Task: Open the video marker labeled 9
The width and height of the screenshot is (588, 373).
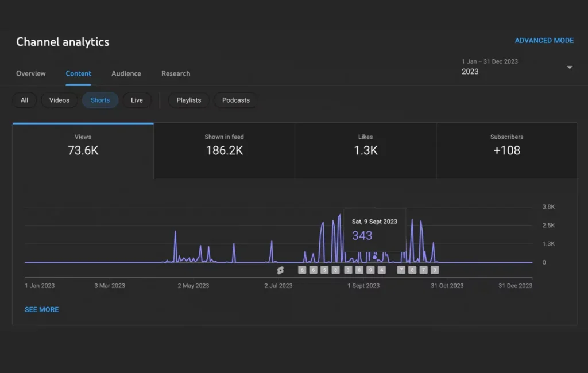Action: coord(370,270)
